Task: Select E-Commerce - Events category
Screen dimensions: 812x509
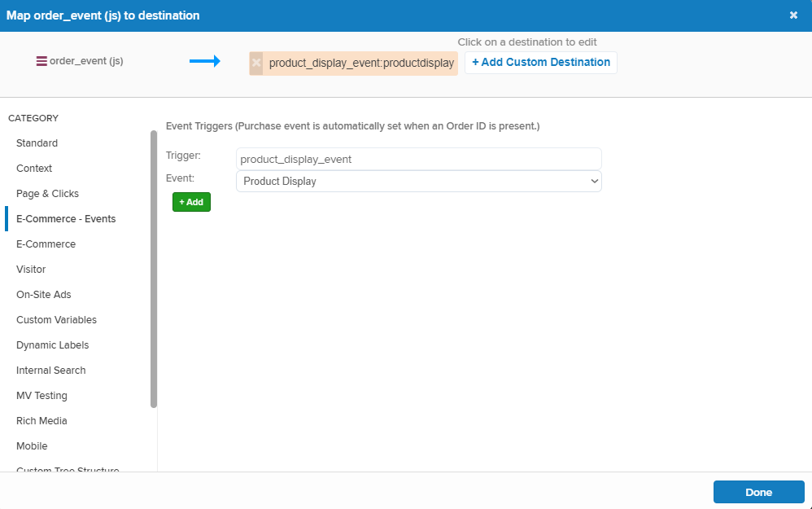Action: tap(66, 219)
